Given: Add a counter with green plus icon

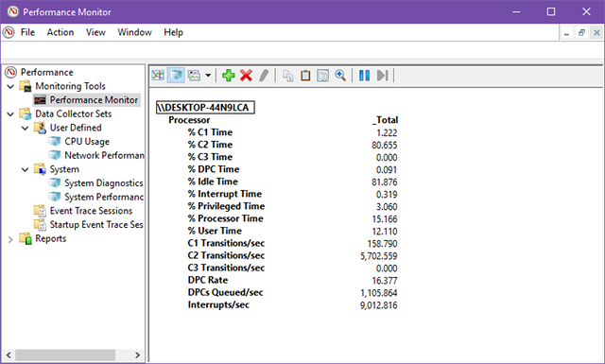Looking at the screenshot, I should [229, 76].
